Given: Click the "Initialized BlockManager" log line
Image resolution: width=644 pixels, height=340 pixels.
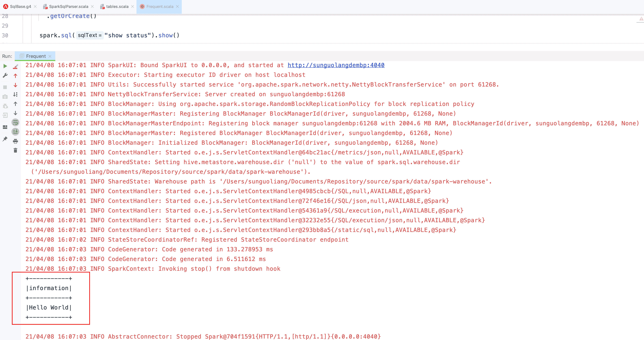Looking at the screenshot, I should point(232,143).
